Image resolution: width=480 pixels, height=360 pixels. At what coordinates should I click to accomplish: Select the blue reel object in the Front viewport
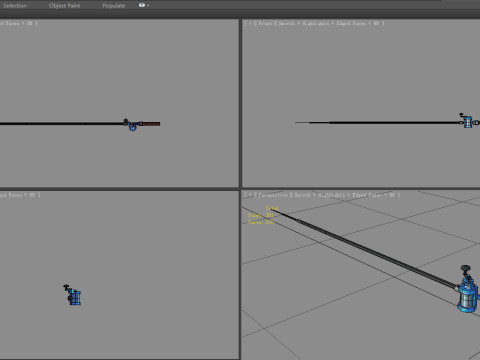pos(468,122)
